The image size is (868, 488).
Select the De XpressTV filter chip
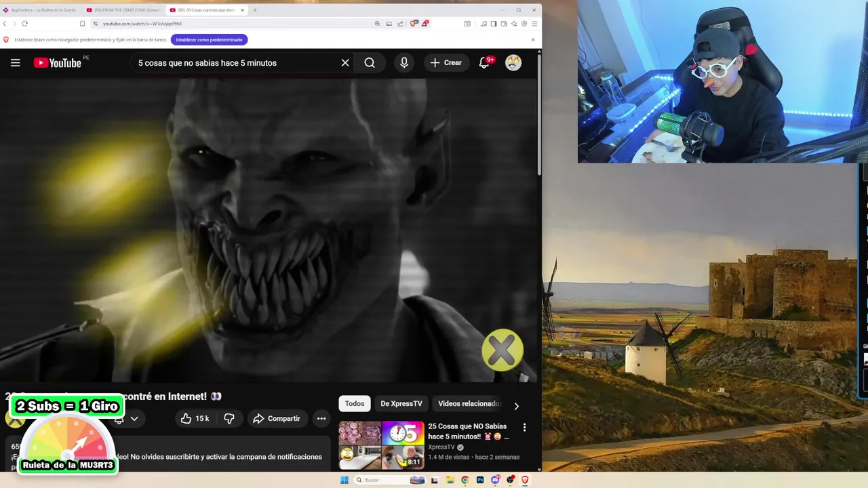401,404
